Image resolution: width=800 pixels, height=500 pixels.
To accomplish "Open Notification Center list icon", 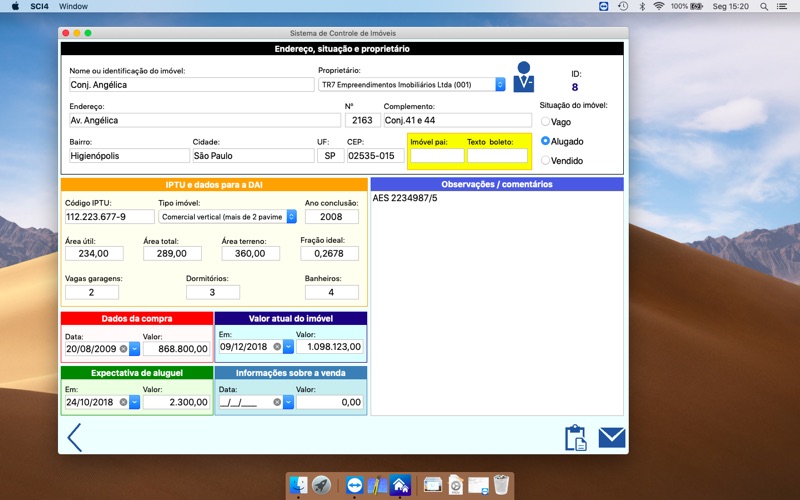I will pos(782,6).
